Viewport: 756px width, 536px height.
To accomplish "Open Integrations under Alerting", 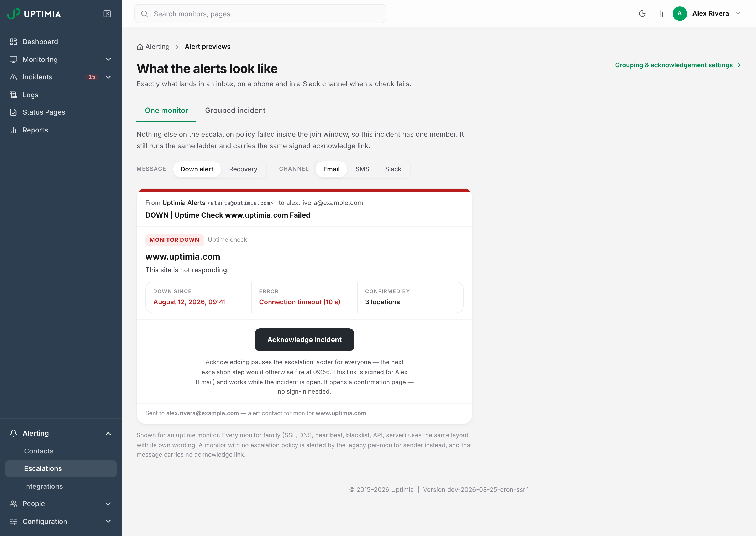I will [x=61, y=487].
